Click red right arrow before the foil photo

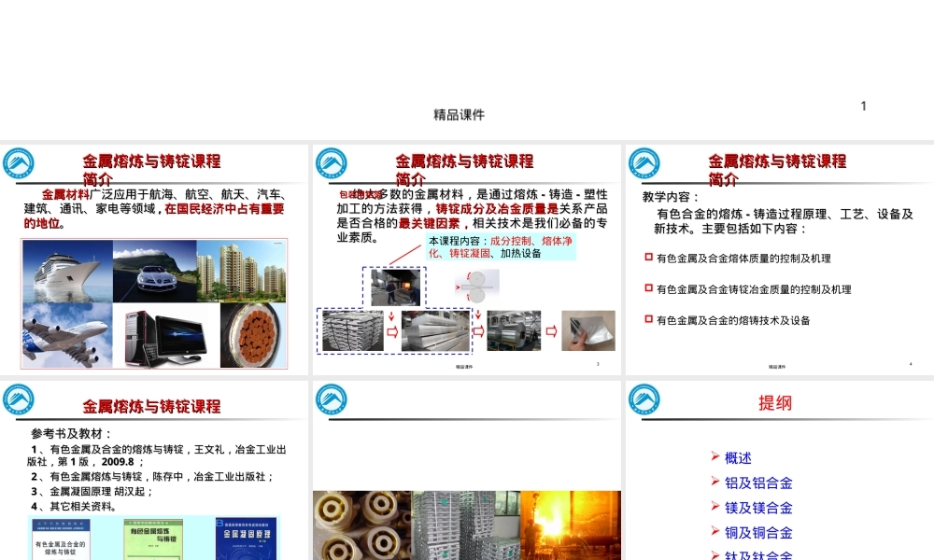[x=551, y=331]
